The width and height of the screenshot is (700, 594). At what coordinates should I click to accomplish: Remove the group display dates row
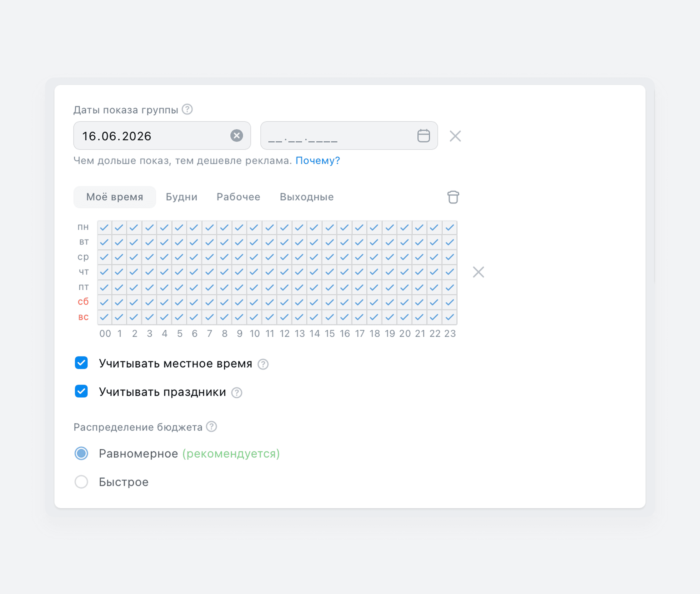(455, 136)
